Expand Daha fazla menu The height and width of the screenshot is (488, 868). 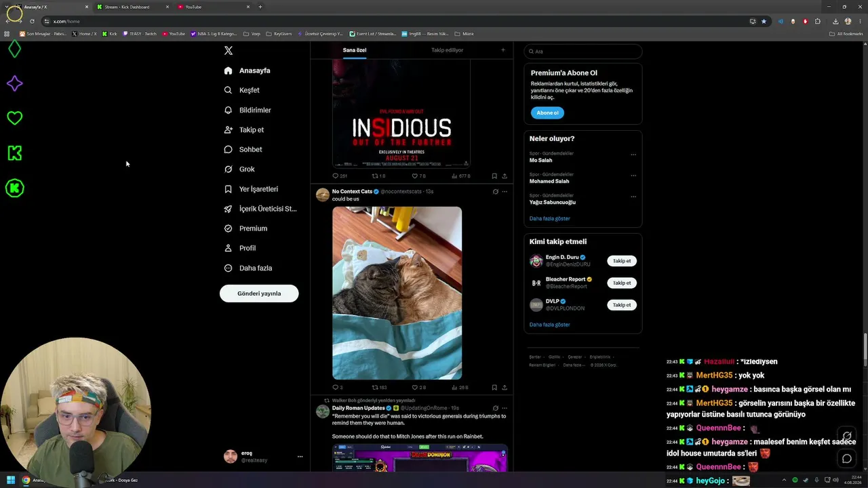248,268
